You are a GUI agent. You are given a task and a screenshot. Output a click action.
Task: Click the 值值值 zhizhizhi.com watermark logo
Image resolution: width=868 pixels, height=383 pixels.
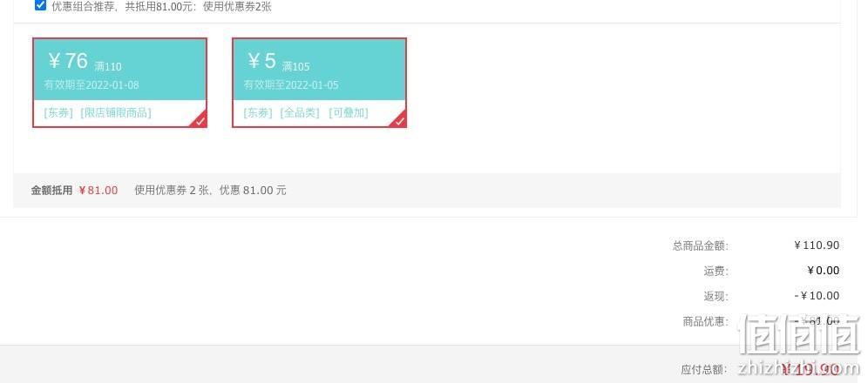pyautogui.click(x=799, y=346)
